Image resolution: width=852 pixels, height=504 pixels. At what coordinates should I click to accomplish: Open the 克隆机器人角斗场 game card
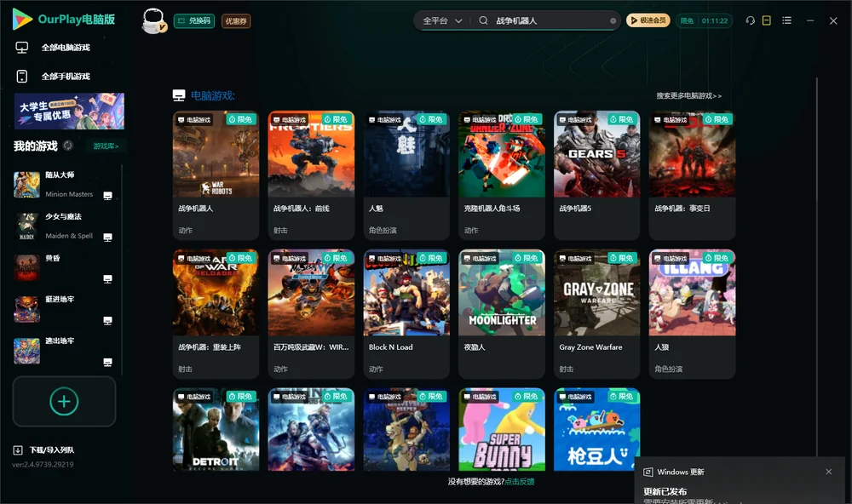pyautogui.click(x=502, y=175)
